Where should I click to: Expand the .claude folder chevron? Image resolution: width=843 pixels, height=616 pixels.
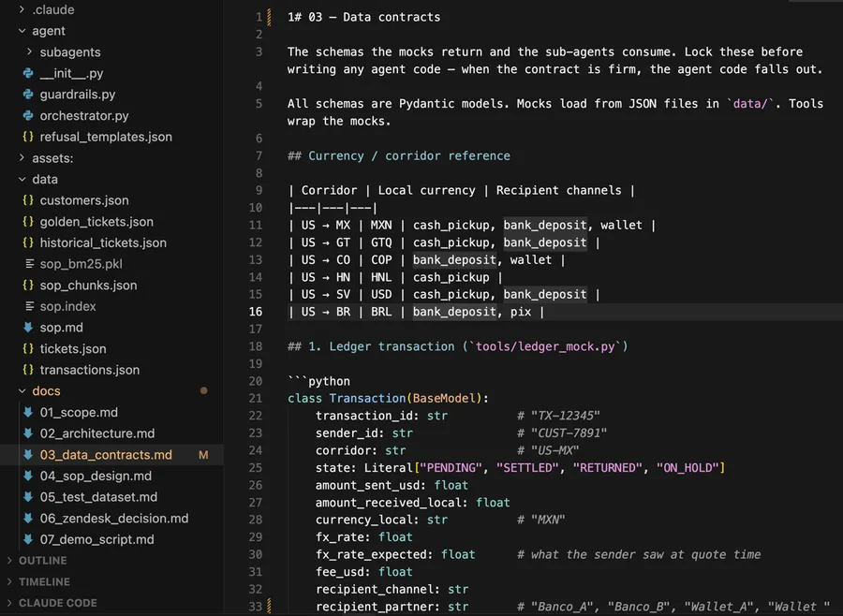pyautogui.click(x=22, y=9)
